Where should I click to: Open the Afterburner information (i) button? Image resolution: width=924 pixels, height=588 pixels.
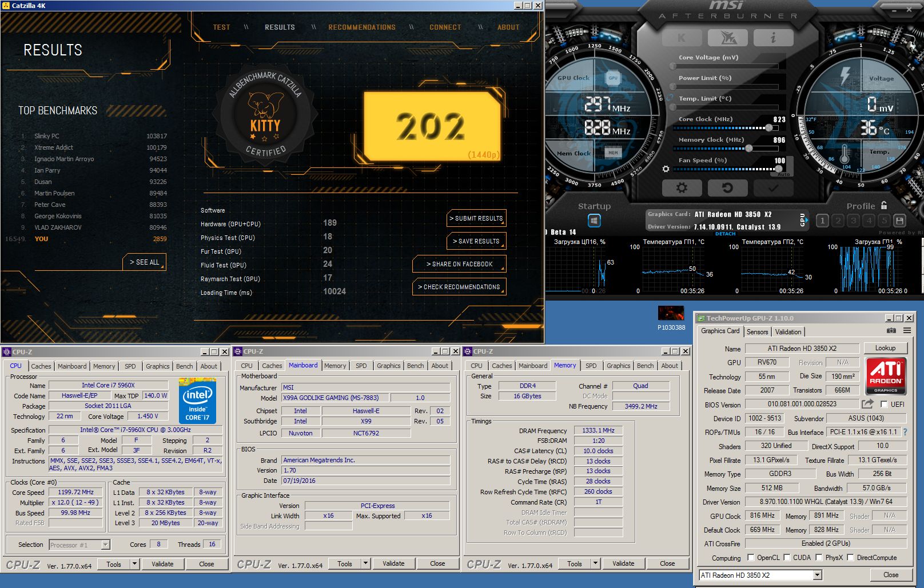(x=773, y=38)
